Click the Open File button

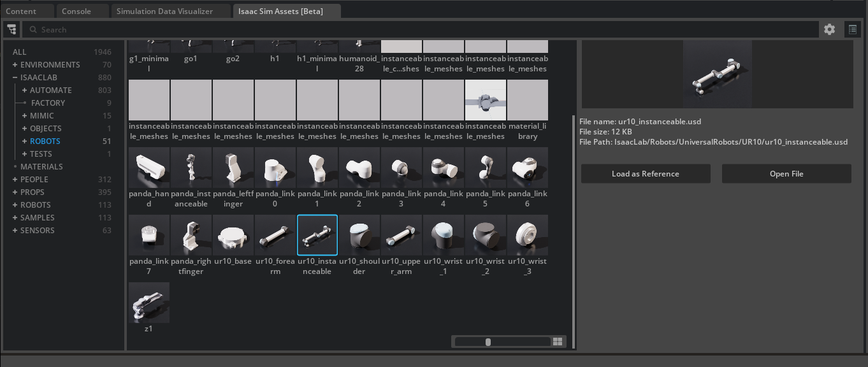tap(786, 174)
